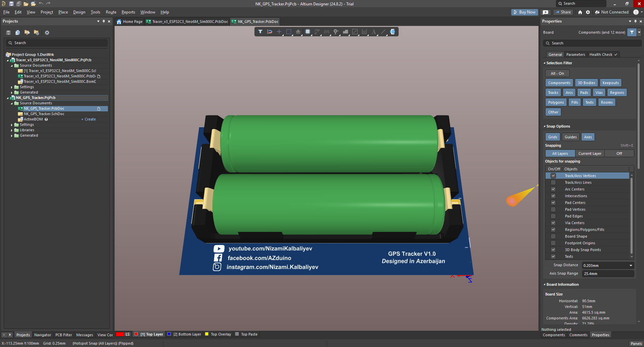
Task: Open the Route menu
Action: click(x=111, y=12)
